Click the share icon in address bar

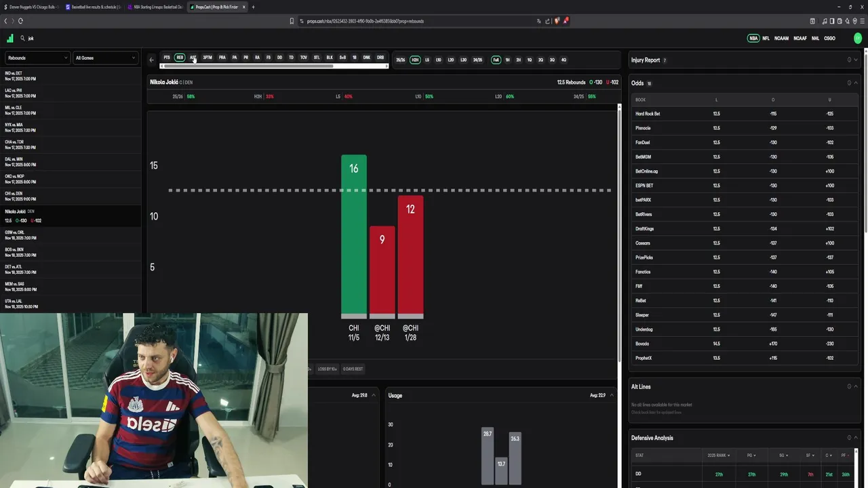547,21
